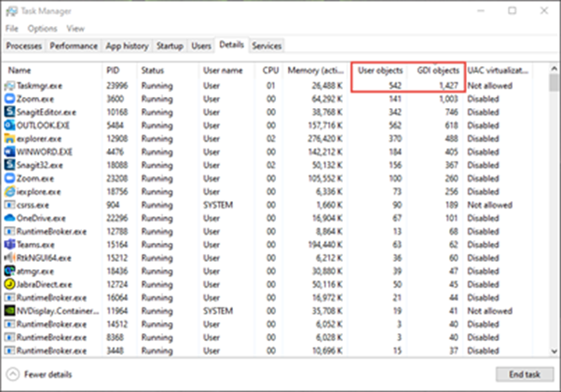Sort by User objects column
Image resolution: width=561 pixels, height=392 pixels.
click(378, 70)
